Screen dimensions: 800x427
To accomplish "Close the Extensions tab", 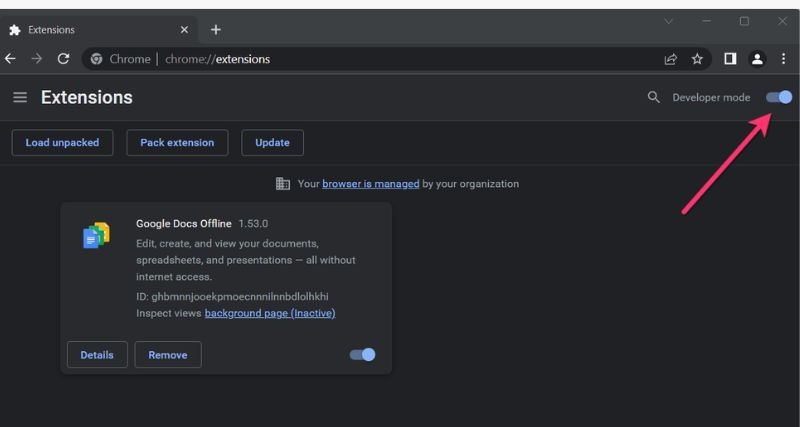I will click(x=184, y=30).
